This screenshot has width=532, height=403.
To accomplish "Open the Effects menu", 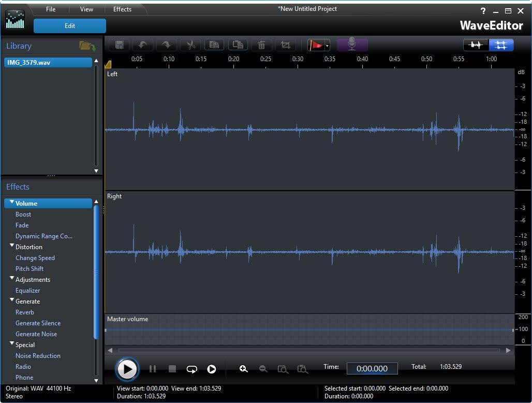I will (122, 9).
